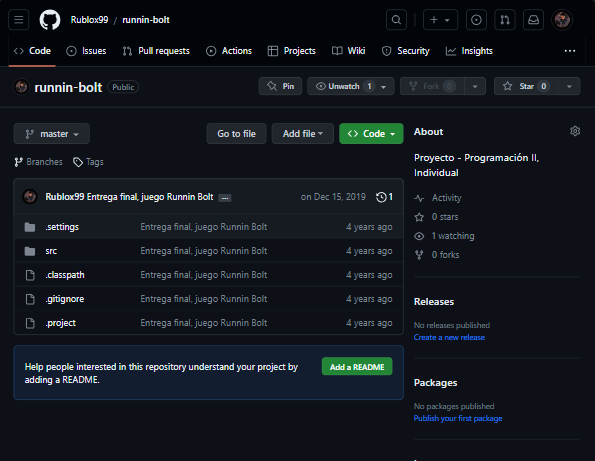Click Publish your first package link

coord(458,418)
